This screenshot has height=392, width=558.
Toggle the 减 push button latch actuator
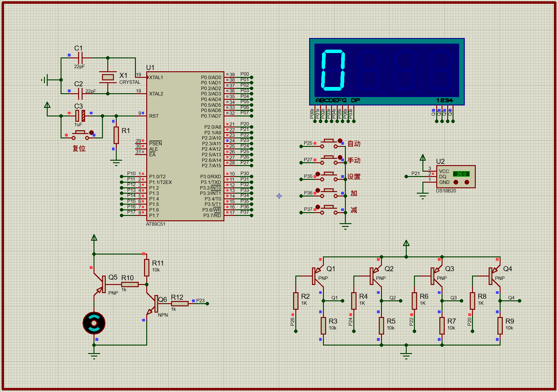(x=318, y=207)
